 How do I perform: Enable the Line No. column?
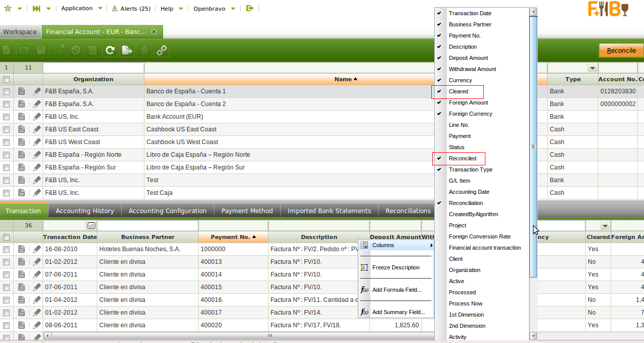[x=459, y=125]
